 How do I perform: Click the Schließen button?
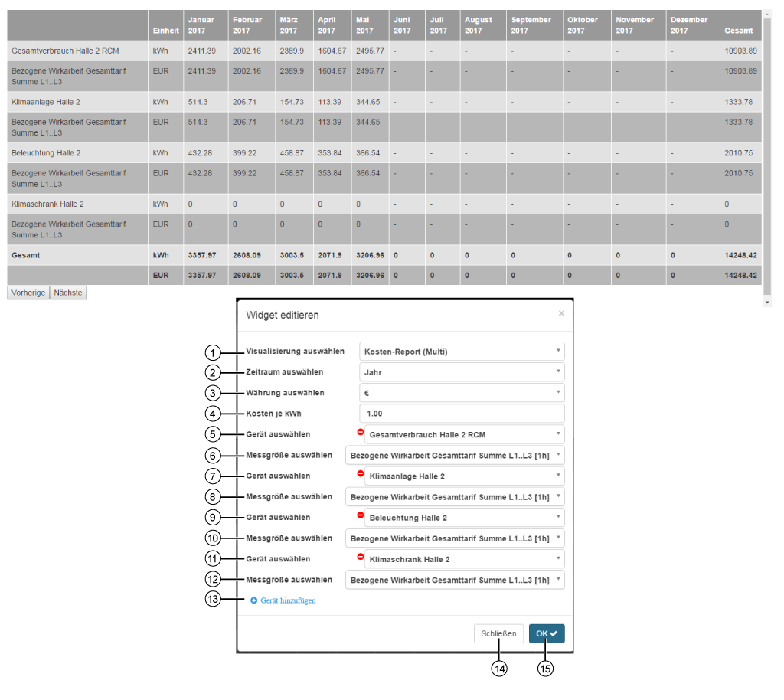(x=498, y=633)
